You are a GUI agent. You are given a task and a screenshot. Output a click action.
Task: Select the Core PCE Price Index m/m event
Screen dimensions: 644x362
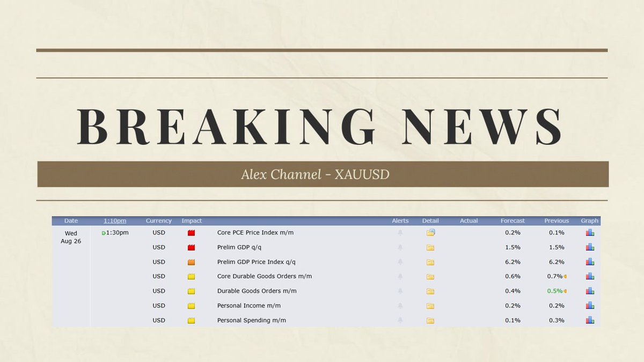point(255,233)
